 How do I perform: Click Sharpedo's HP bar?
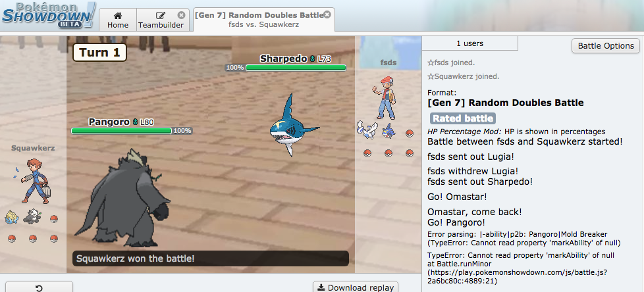tap(296, 68)
